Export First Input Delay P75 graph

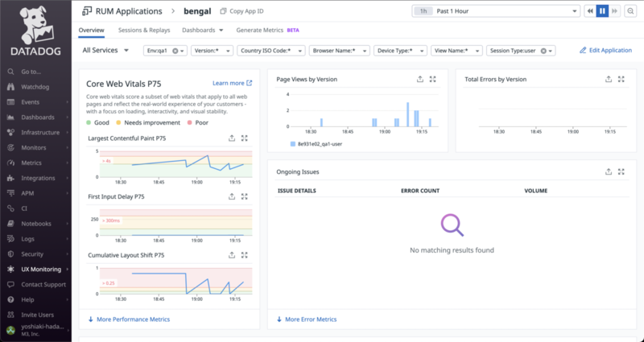232,196
